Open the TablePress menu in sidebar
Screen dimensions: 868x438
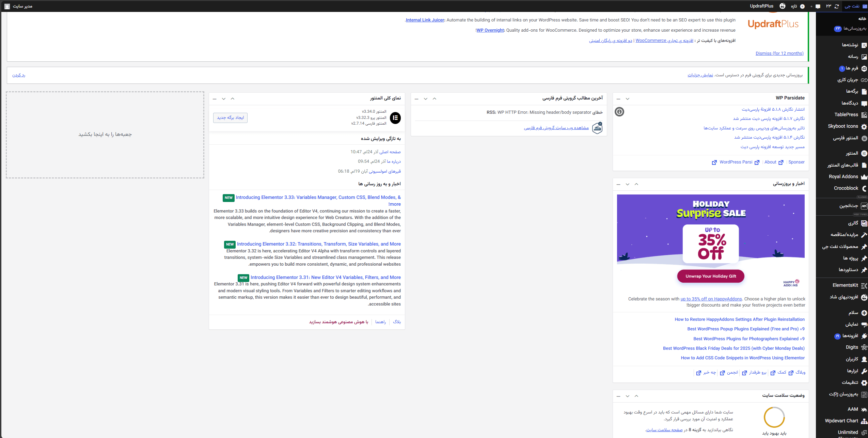(x=846, y=115)
